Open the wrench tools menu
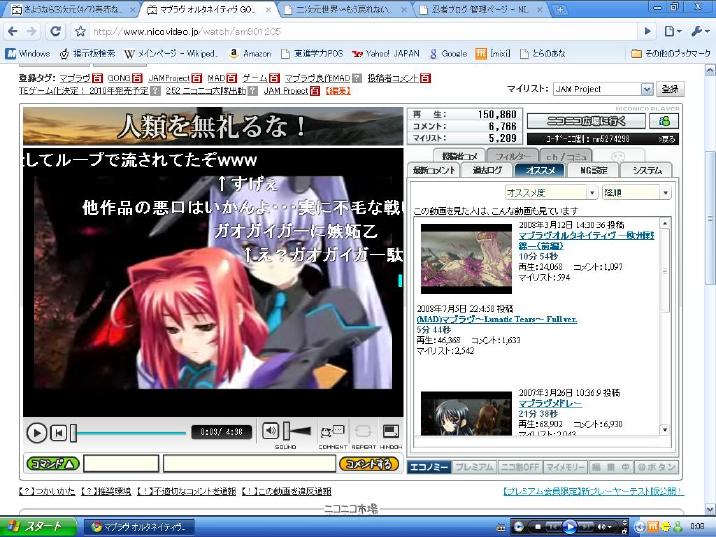716x537 pixels. point(699,31)
